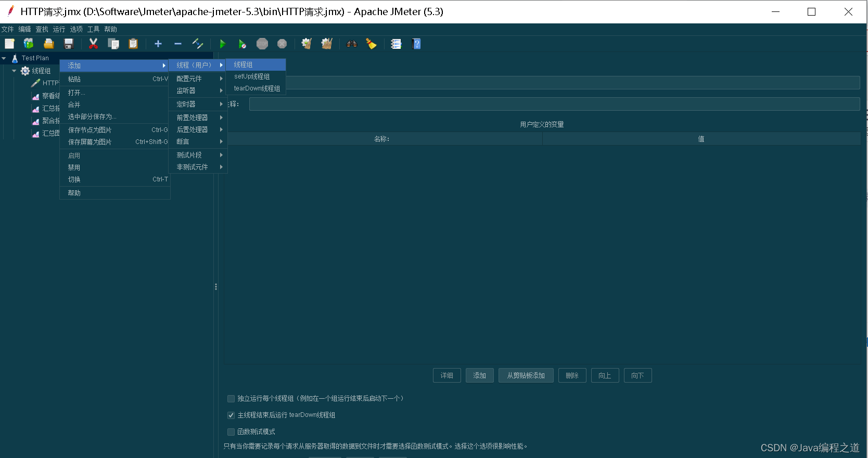868x458 pixels.
Task: Select the Test Plan flask icon
Action: [15, 58]
